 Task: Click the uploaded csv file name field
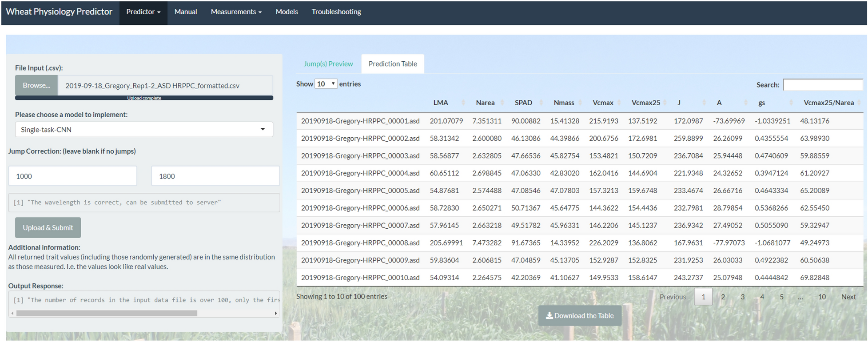[x=165, y=85]
